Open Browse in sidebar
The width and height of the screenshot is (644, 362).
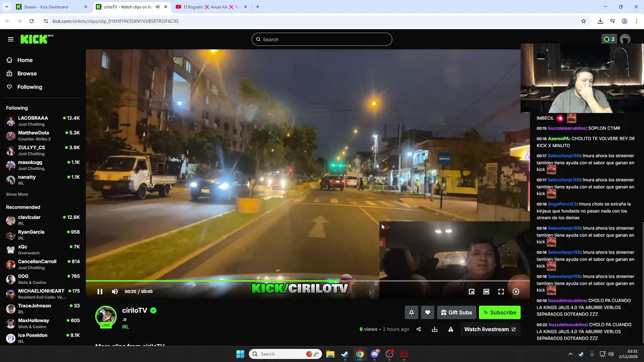point(27,73)
